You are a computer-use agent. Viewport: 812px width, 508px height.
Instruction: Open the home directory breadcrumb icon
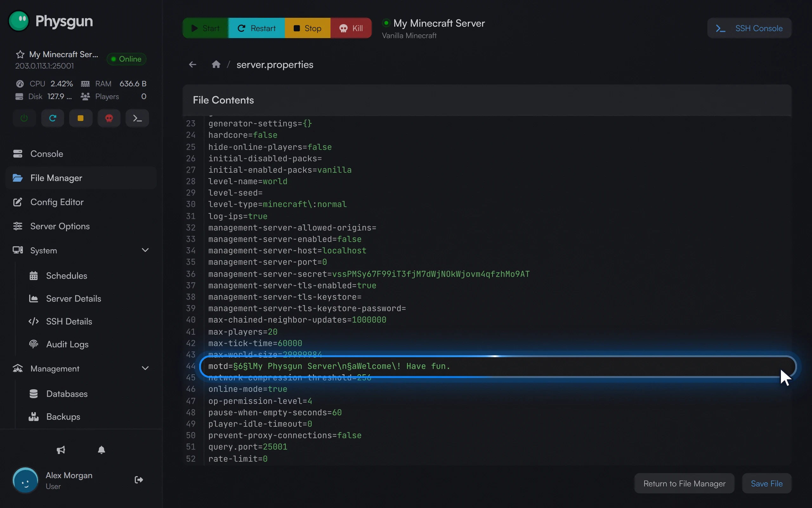(216, 64)
